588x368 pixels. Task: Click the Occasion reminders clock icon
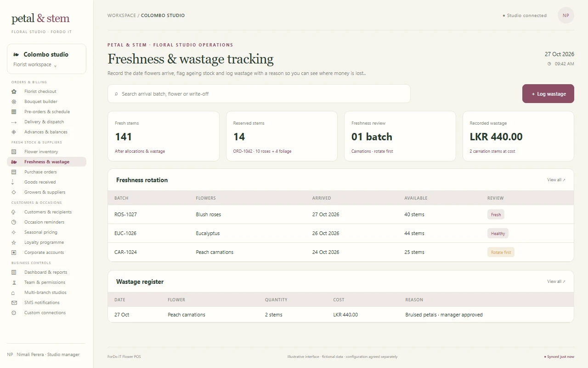pyautogui.click(x=14, y=222)
